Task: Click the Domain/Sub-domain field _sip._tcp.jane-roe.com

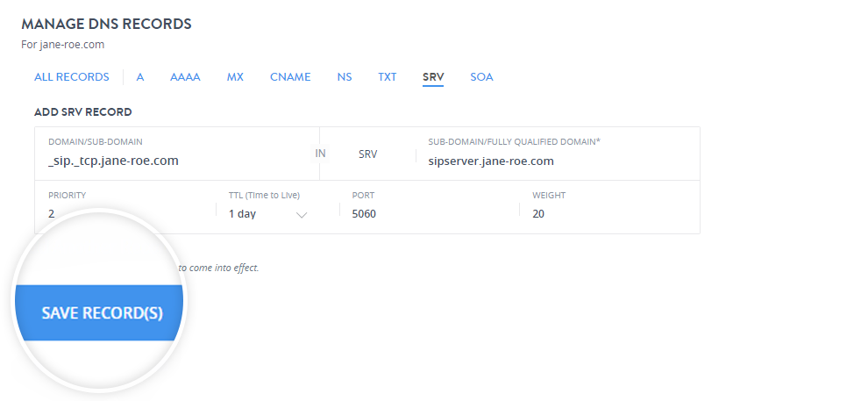Action: pyautogui.click(x=177, y=154)
